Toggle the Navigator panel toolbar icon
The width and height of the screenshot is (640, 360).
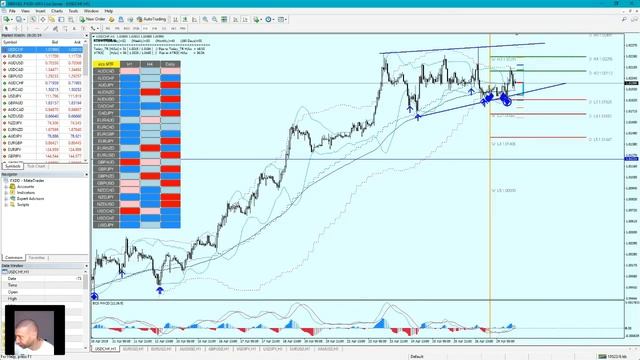point(52,19)
